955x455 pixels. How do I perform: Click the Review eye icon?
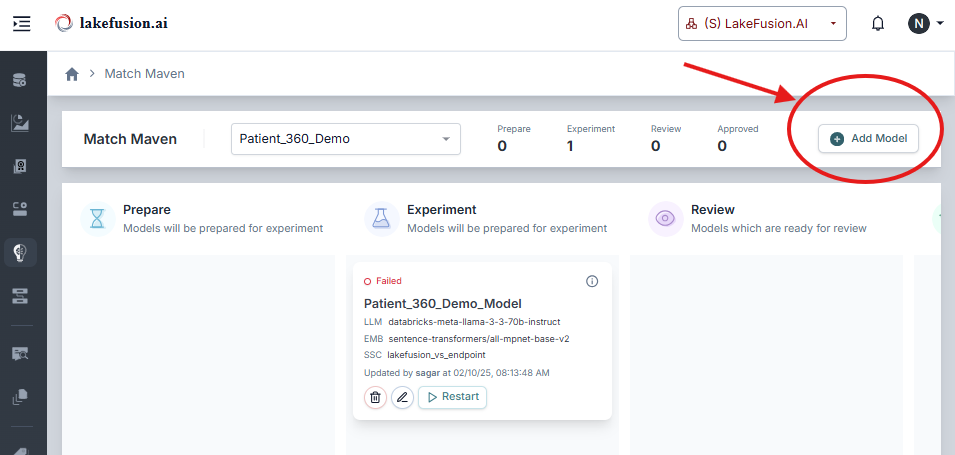coord(666,219)
